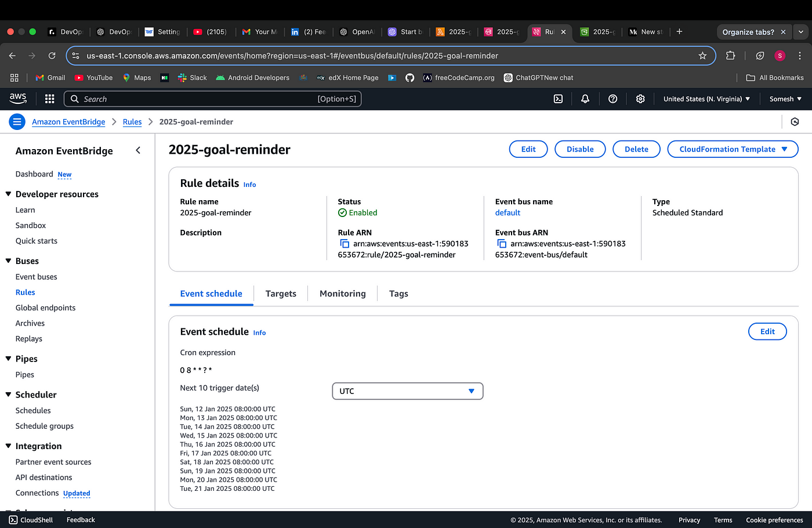The width and height of the screenshot is (812, 528).
Task: Go to Rules breadcrumb link
Action: click(x=132, y=122)
